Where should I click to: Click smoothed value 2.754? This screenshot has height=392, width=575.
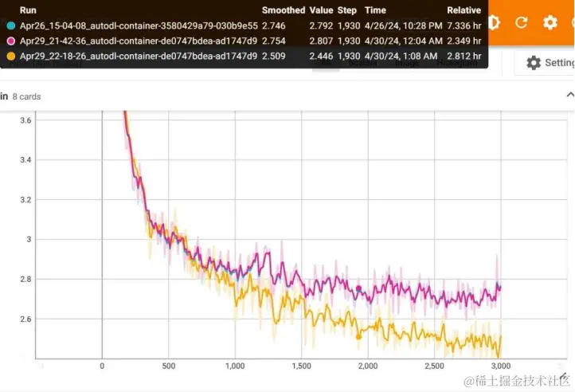[274, 41]
